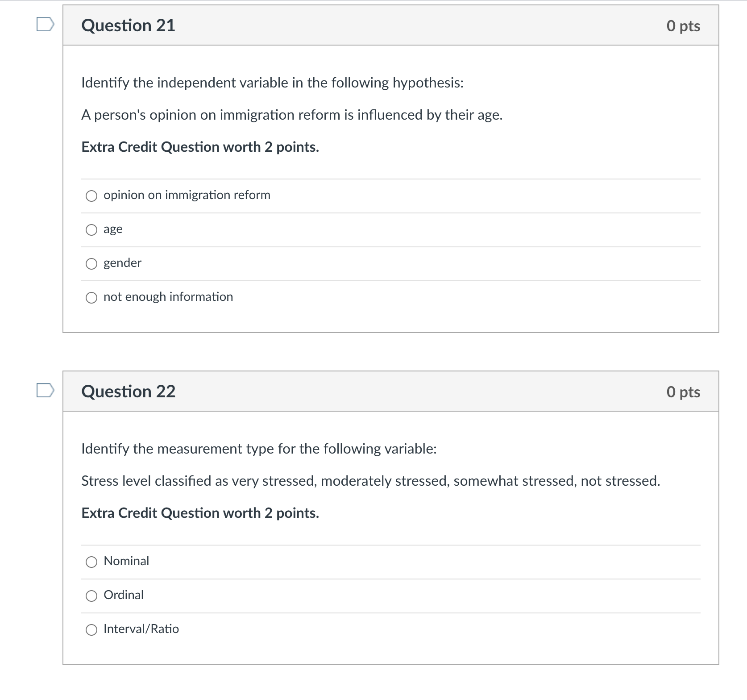Click 'not enough information' label text

pos(168,296)
